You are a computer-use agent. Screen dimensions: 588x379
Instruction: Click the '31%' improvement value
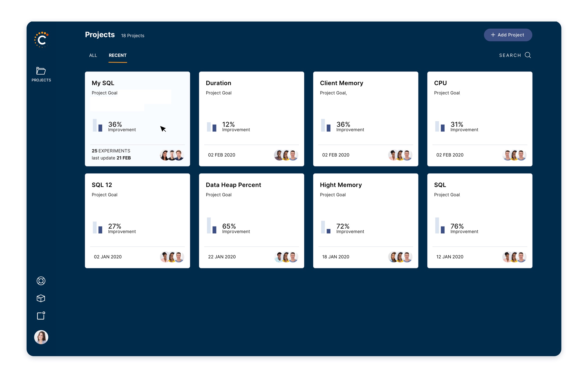(457, 124)
